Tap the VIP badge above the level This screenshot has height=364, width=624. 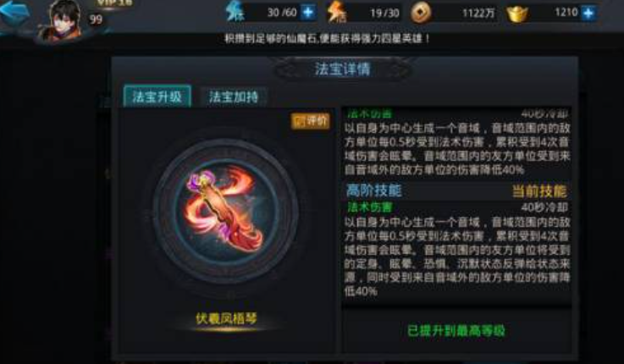tap(114, 3)
